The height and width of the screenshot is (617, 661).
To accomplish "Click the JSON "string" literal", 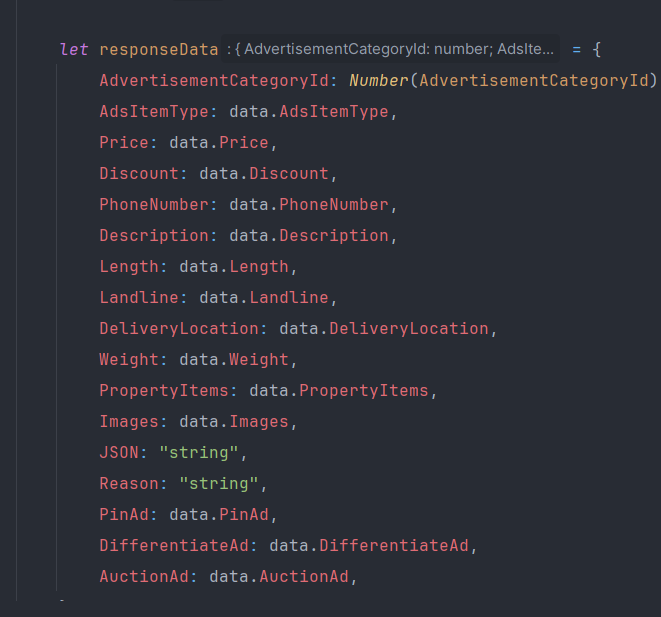I will coord(199,453).
